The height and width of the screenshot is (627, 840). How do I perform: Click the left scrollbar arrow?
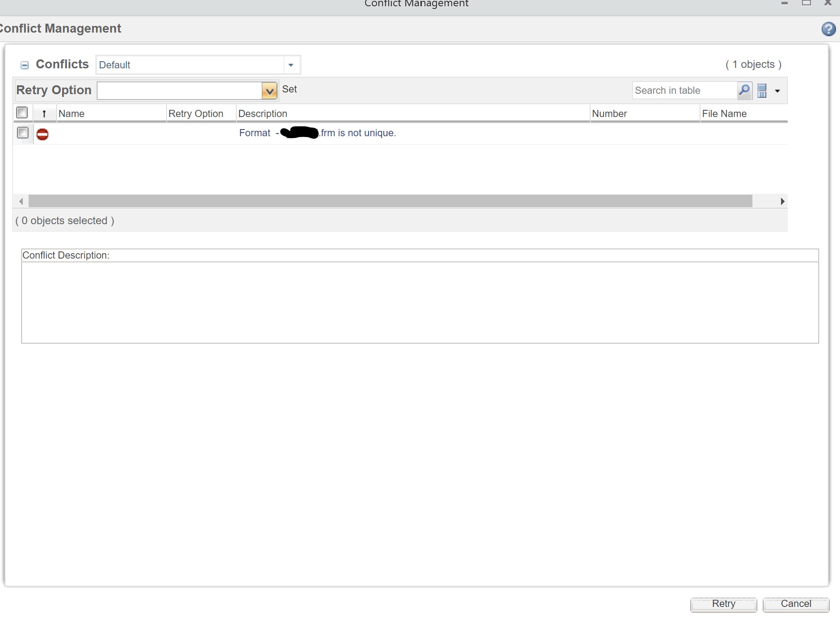click(x=21, y=201)
